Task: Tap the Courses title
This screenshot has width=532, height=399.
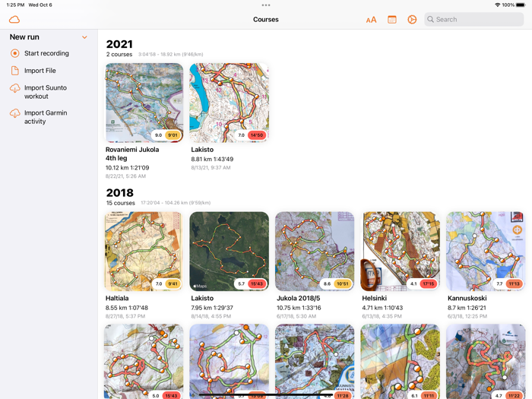Action: click(266, 19)
